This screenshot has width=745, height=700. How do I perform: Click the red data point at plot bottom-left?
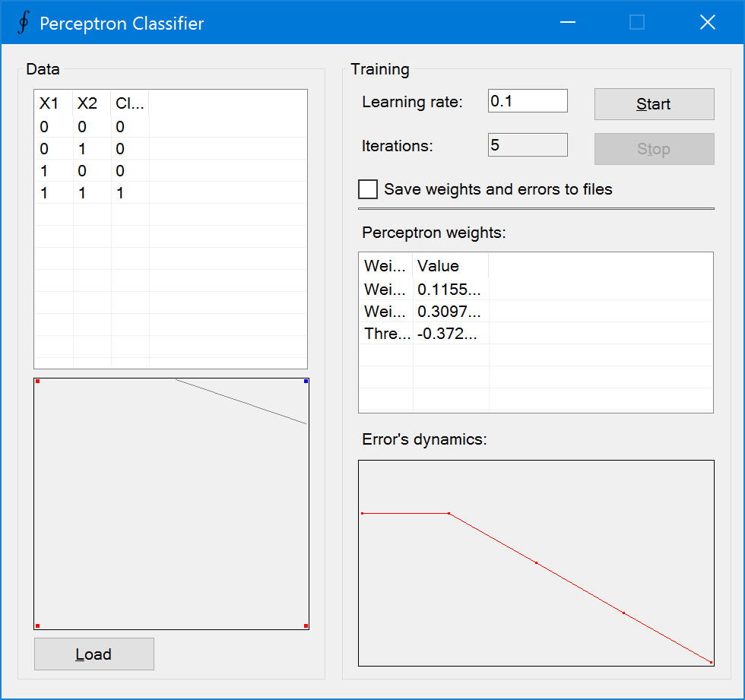coord(38,625)
